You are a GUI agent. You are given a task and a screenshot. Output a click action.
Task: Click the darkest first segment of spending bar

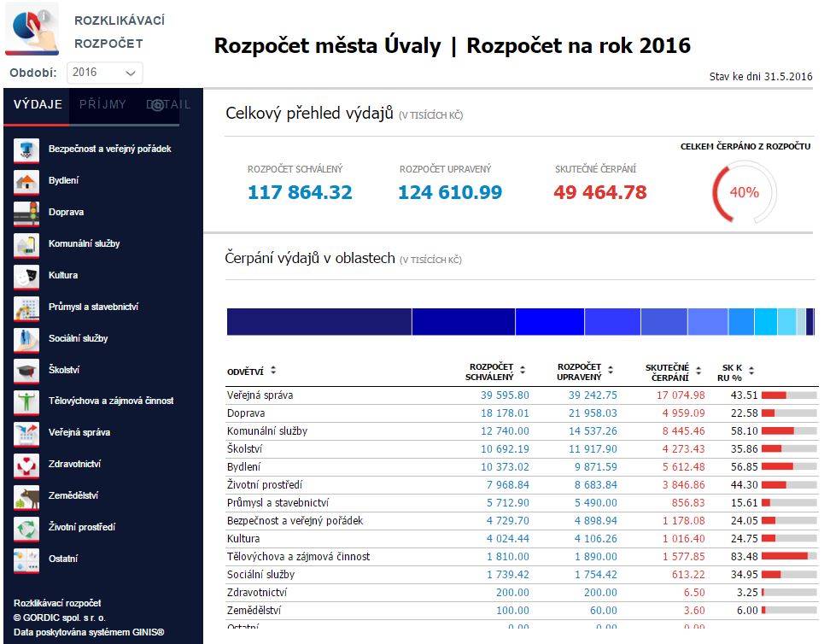319,322
